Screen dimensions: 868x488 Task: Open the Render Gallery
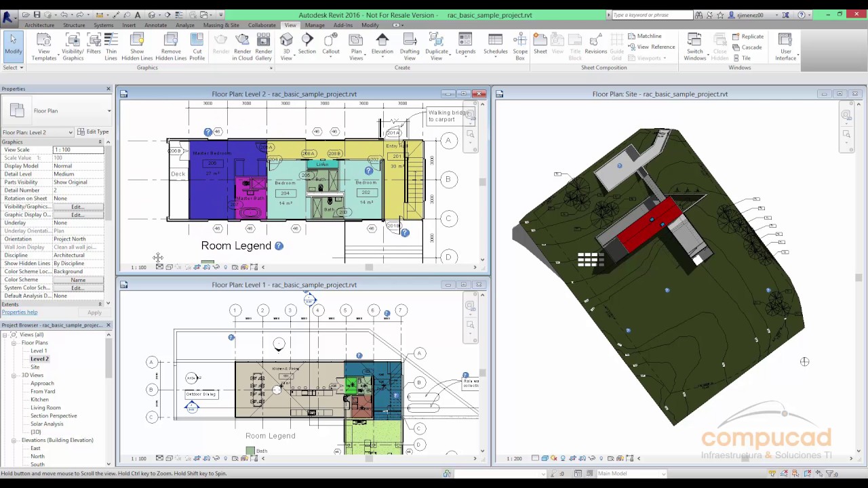coord(264,46)
